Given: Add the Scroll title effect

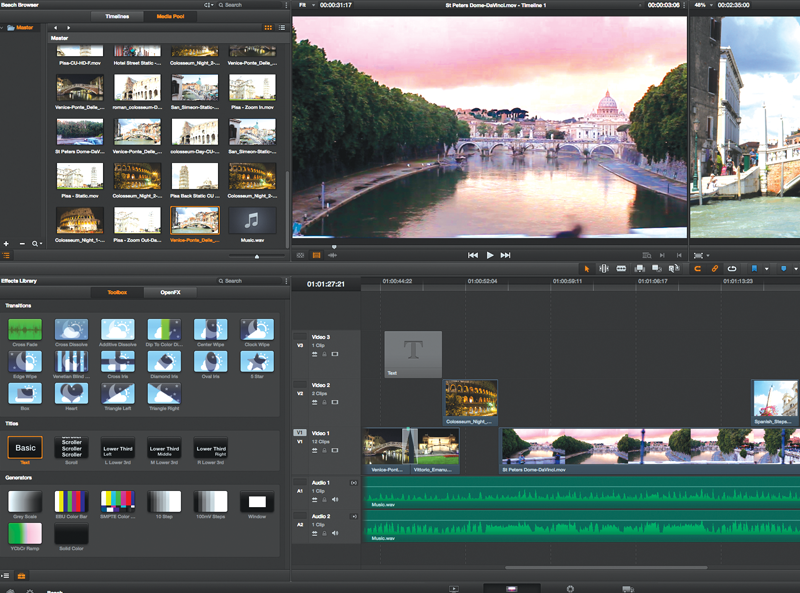Looking at the screenshot, I should (71, 448).
